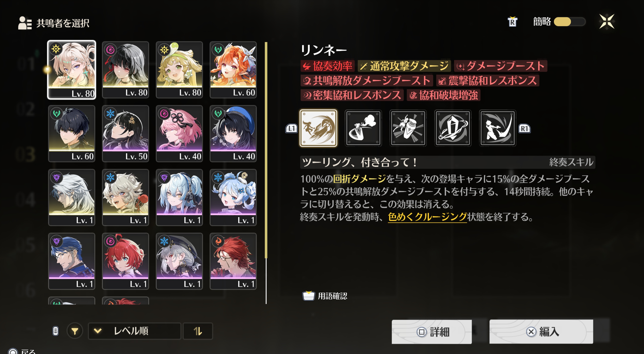Open the レベル順 sort dropdown

pyautogui.click(x=135, y=331)
